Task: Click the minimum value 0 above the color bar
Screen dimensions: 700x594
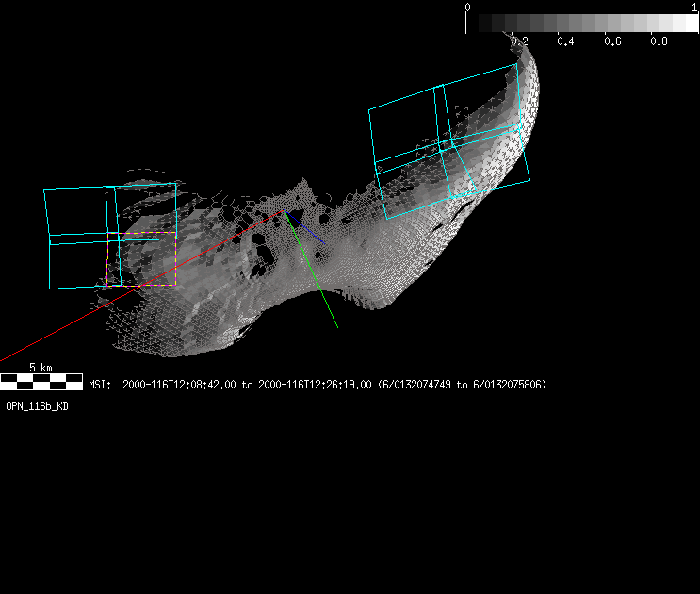Action: click(x=468, y=7)
